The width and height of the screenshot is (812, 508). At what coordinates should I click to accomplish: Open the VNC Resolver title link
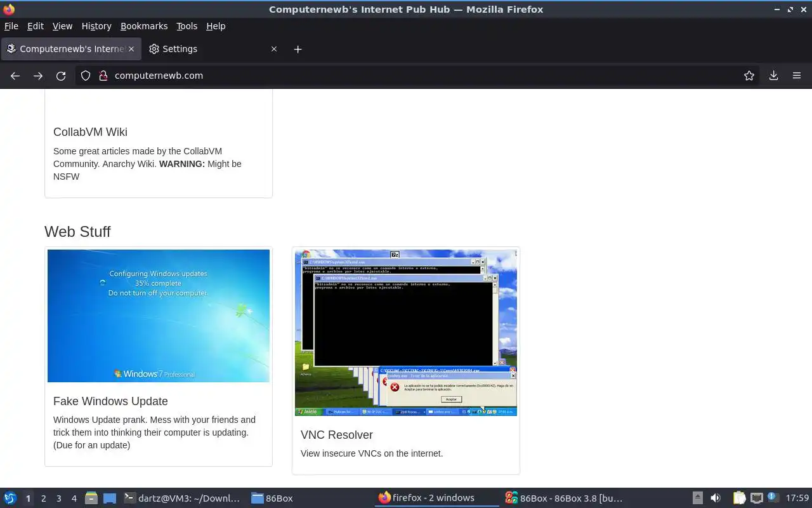click(337, 435)
